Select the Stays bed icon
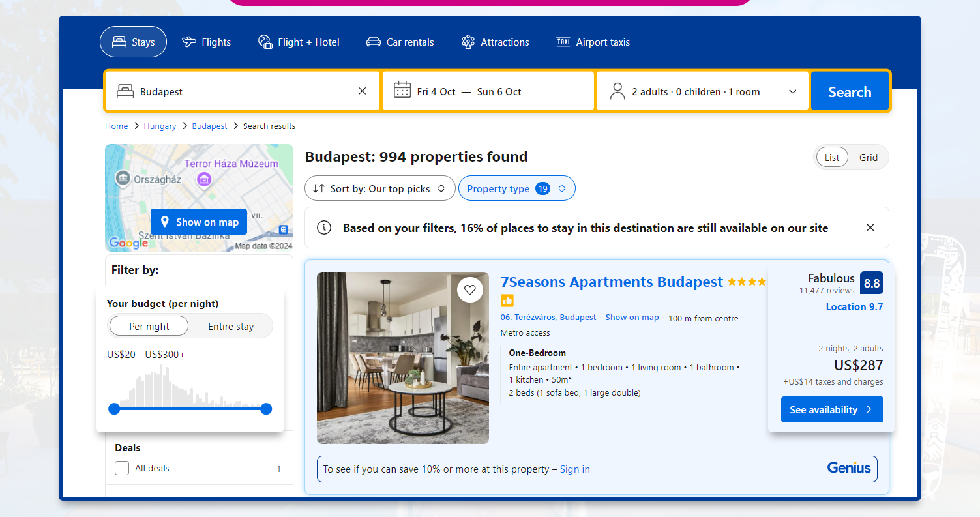Image resolution: width=980 pixels, height=517 pixels. 119,41
